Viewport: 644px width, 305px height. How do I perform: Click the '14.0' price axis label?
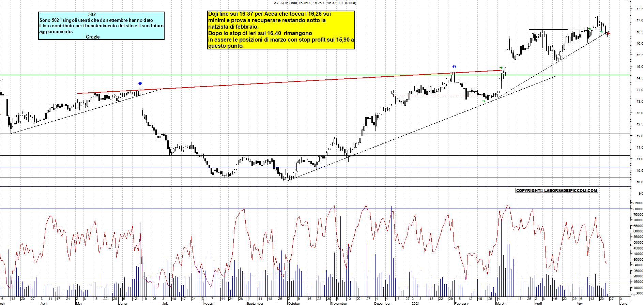[x=640, y=90]
